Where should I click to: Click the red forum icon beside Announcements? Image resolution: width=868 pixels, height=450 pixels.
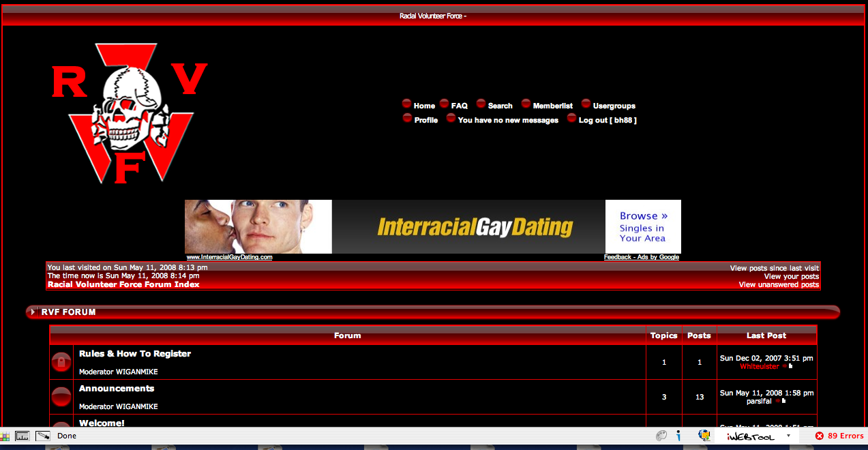click(61, 397)
